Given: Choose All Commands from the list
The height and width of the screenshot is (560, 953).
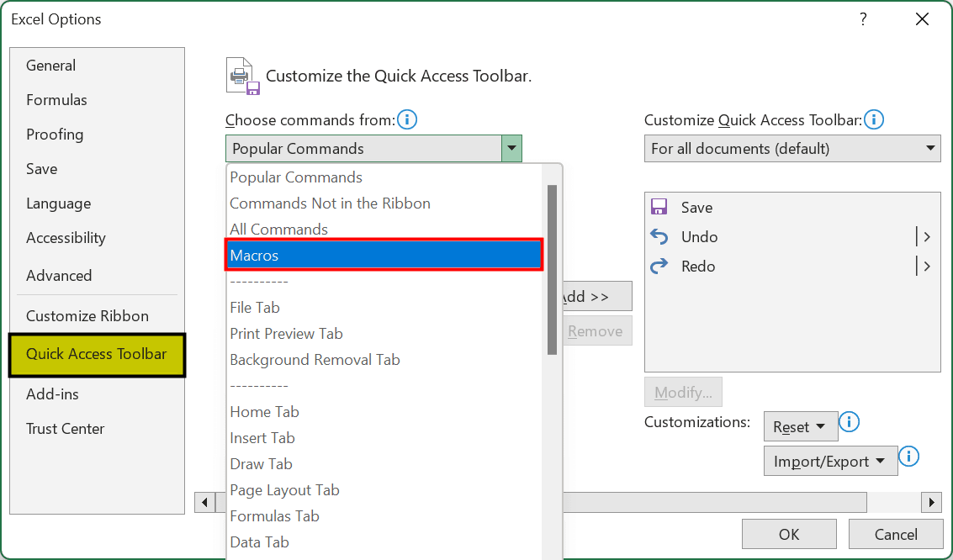Looking at the screenshot, I should [384, 230].
